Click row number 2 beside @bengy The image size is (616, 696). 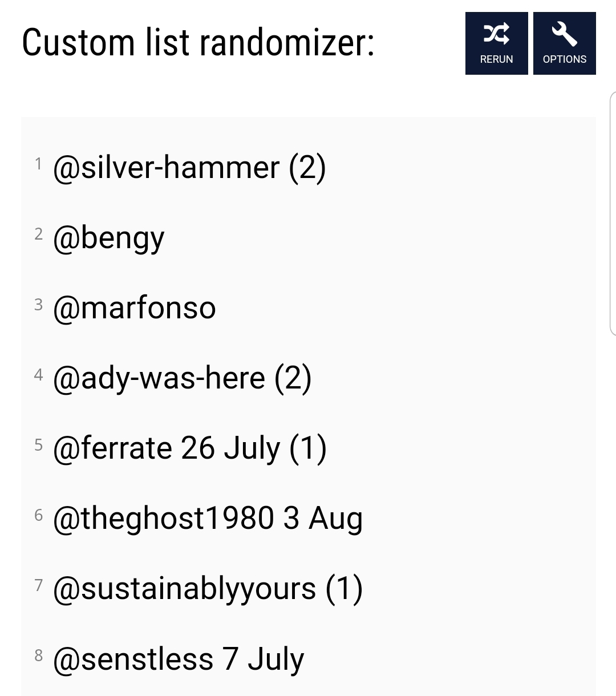(x=38, y=234)
